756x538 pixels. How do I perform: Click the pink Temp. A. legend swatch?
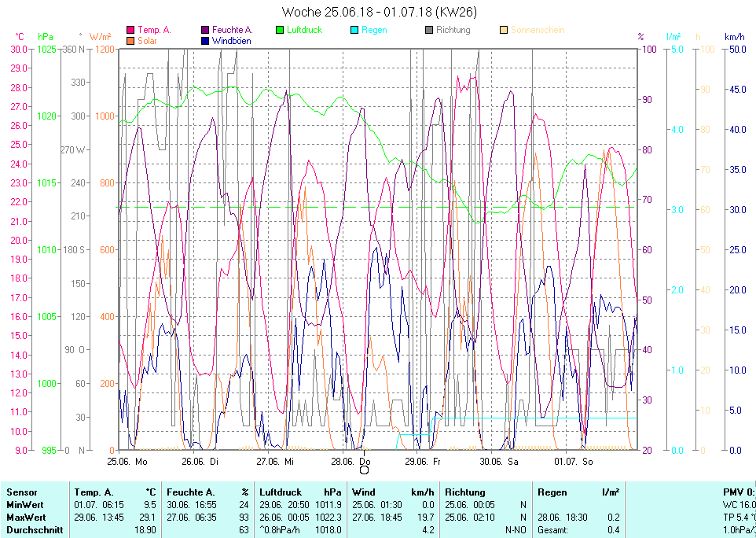(130, 30)
